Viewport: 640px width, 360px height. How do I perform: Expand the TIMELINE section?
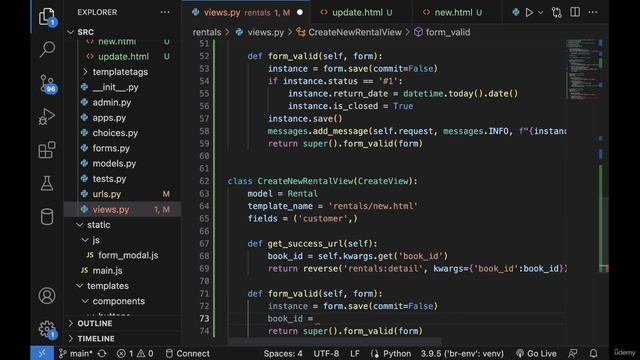[96, 338]
